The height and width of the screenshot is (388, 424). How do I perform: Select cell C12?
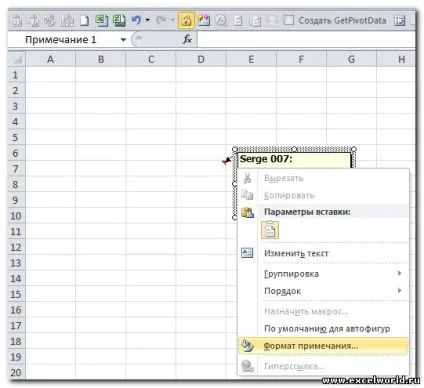pos(151,247)
